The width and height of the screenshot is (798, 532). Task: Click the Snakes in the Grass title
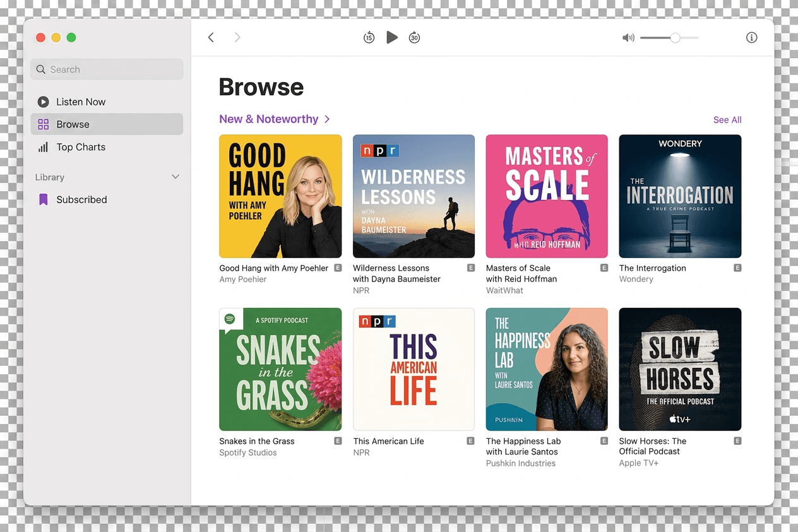257,441
